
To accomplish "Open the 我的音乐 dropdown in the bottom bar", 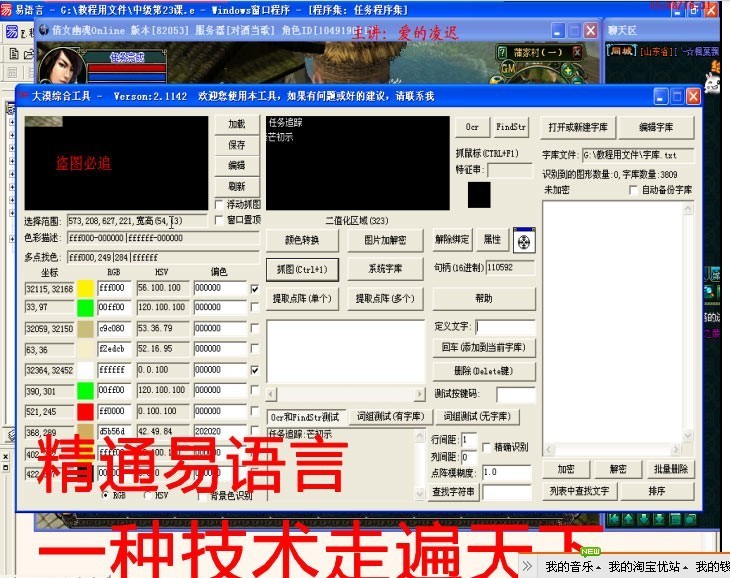I will tap(573, 567).
